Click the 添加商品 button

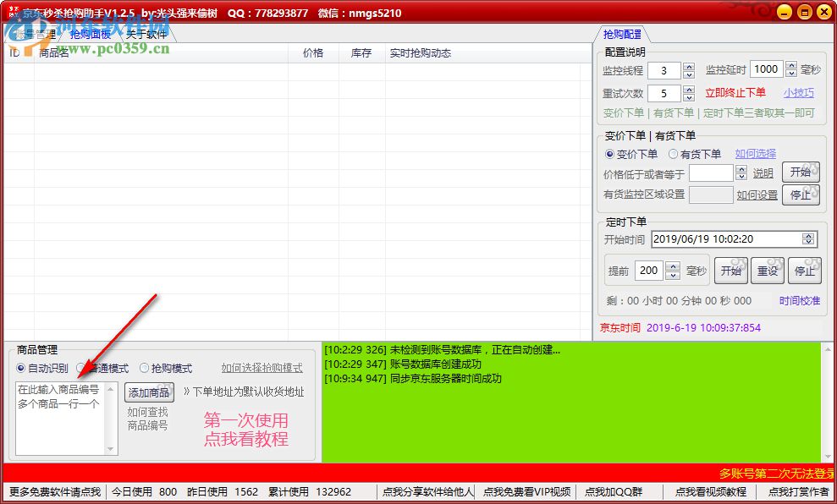[x=149, y=392]
